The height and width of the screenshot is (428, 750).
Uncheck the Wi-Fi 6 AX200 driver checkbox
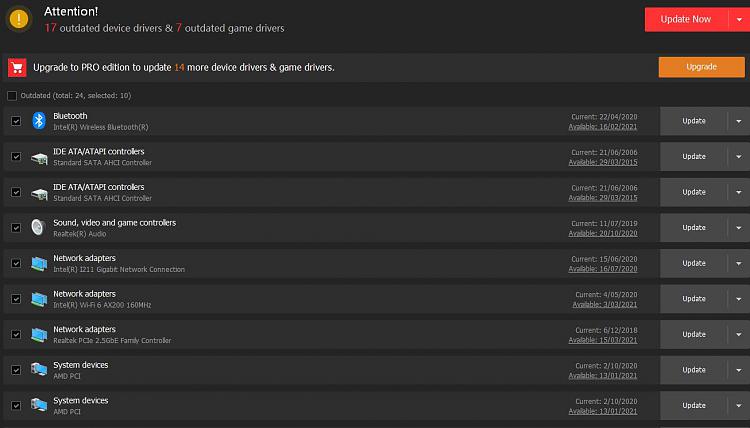pyautogui.click(x=16, y=299)
